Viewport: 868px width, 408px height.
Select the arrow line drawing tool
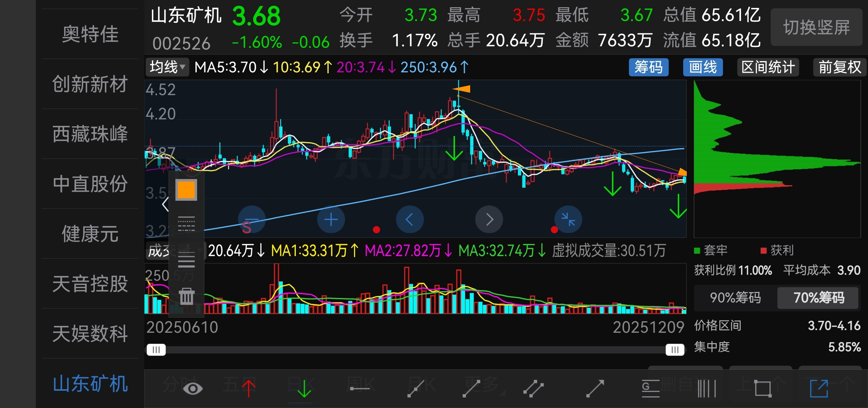click(595, 388)
